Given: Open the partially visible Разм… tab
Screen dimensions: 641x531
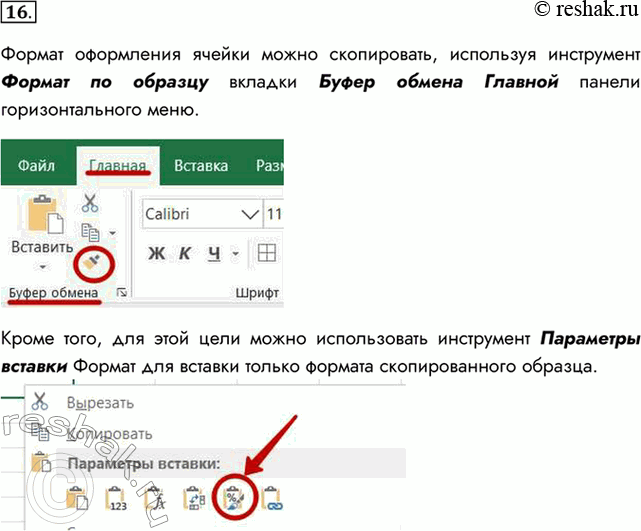Looking at the screenshot, I should [x=269, y=166].
